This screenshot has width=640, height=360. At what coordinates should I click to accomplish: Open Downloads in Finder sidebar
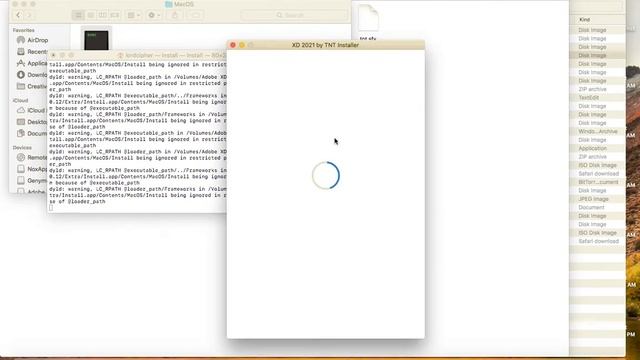(x=32, y=75)
